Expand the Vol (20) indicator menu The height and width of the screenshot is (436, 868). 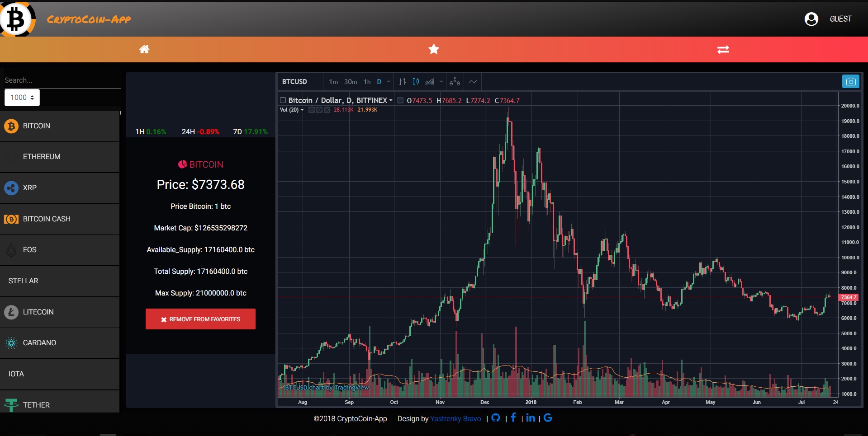click(x=292, y=110)
